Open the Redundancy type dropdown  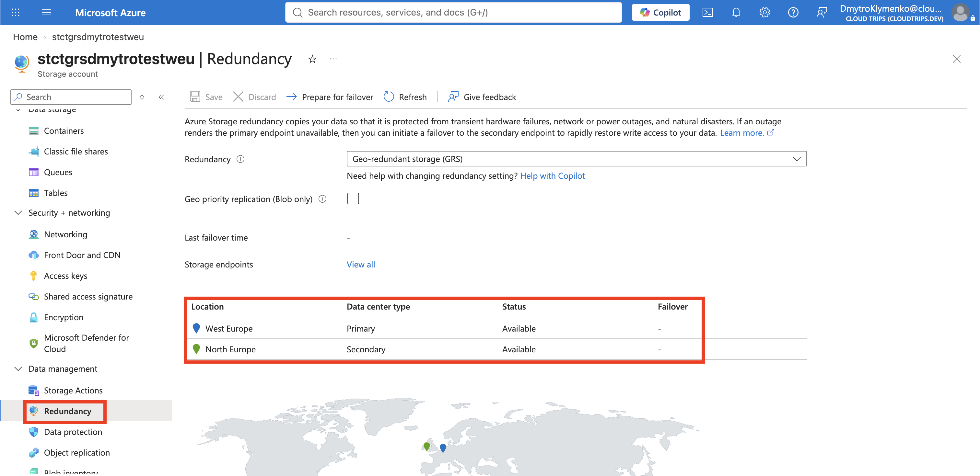pyautogui.click(x=576, y=159)
